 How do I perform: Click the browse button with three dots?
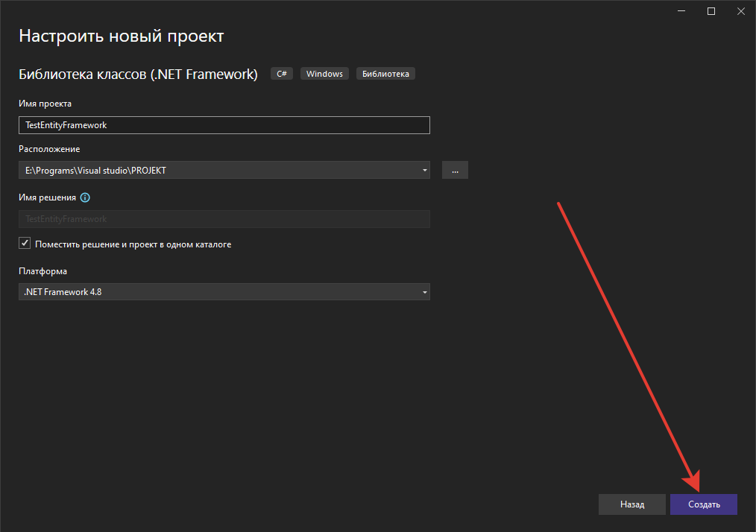pyautogui.click(x=455, y=170)
